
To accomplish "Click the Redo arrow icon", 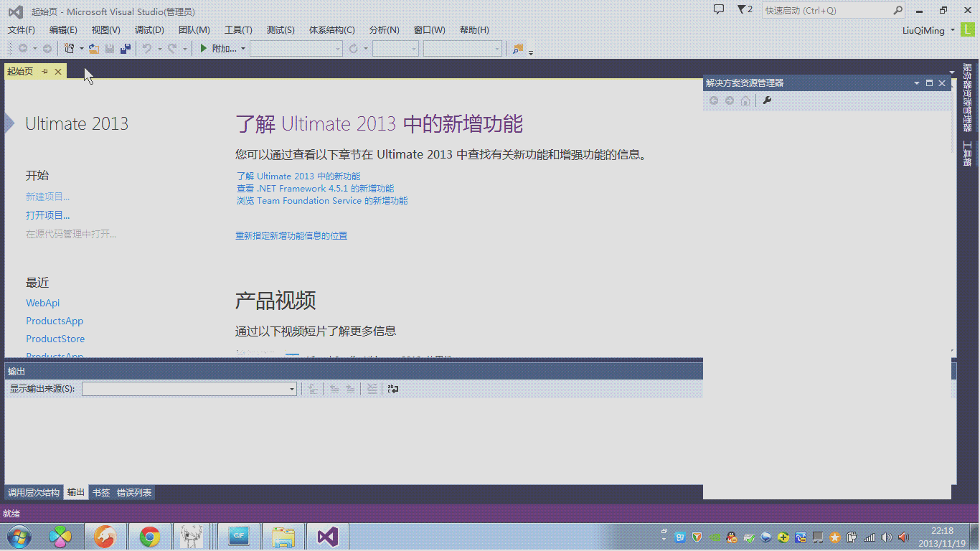I will [x=172, y=49].
